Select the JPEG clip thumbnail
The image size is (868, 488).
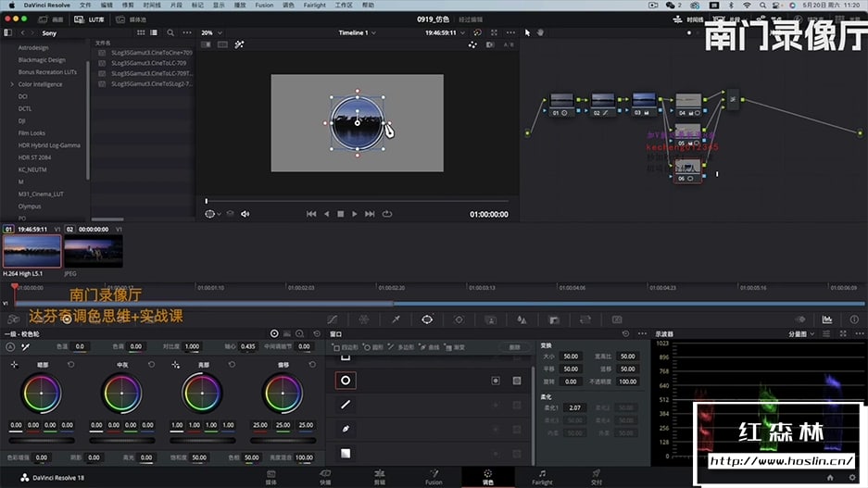click(93, 251)
